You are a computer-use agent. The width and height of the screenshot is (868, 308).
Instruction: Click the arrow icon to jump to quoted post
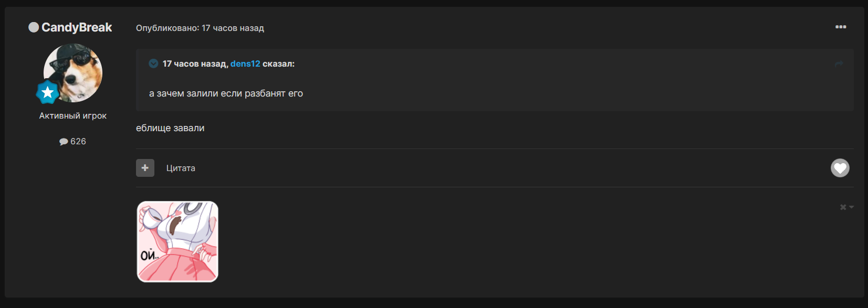pyautogui.click(x=839, y=63)
